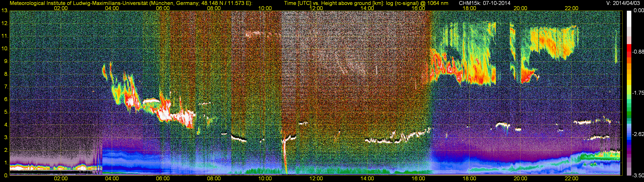Click the 2. km height axis label

point(6,150)
